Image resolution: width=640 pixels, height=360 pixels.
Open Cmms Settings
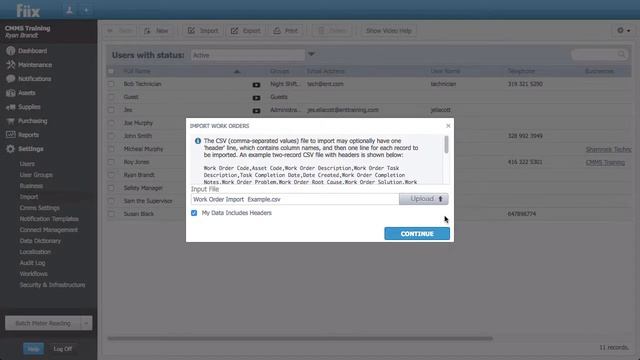pos(39,208)
